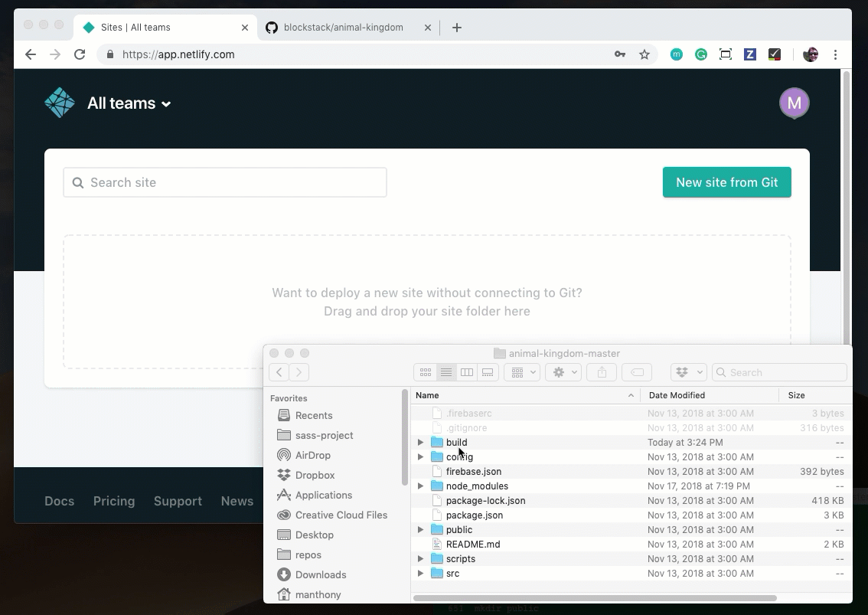Switch Finder to gallery view
The height and width of the screenshot is (615, 868).
(488, 372)
